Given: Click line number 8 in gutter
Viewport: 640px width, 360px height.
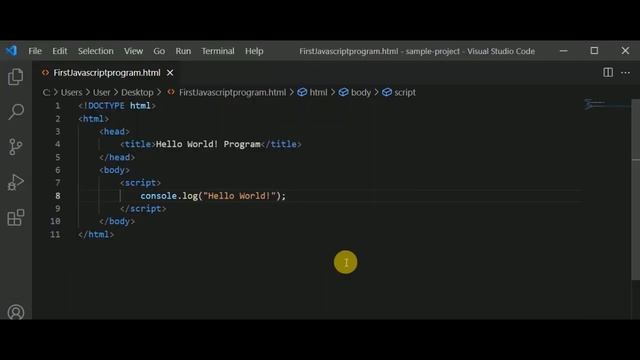Looking at the screenshot, I should coord(58,196).
